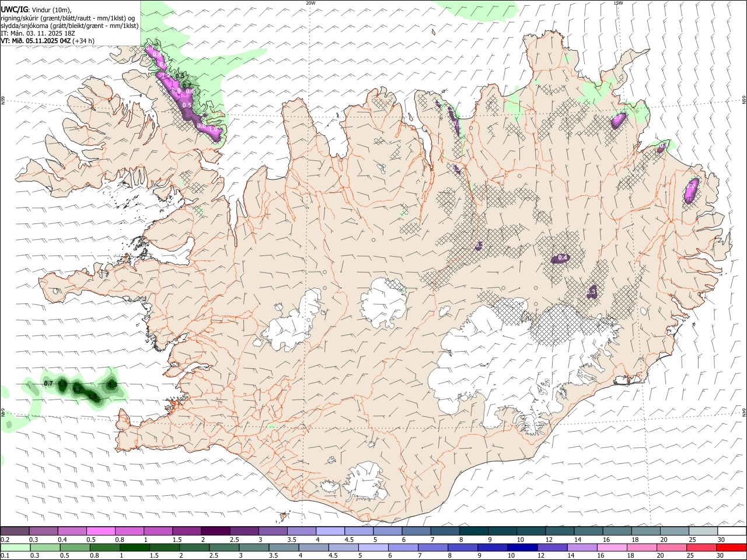Click the bright pink 0.5 snow legend swatch
747x560 pixels.
[x=100, y=531]
